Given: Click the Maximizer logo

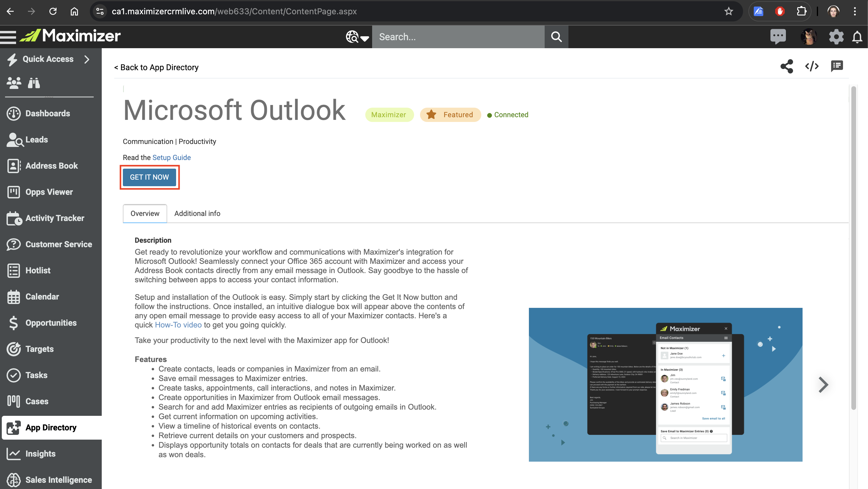Looking at the screenshot, I should click(70, 36).
